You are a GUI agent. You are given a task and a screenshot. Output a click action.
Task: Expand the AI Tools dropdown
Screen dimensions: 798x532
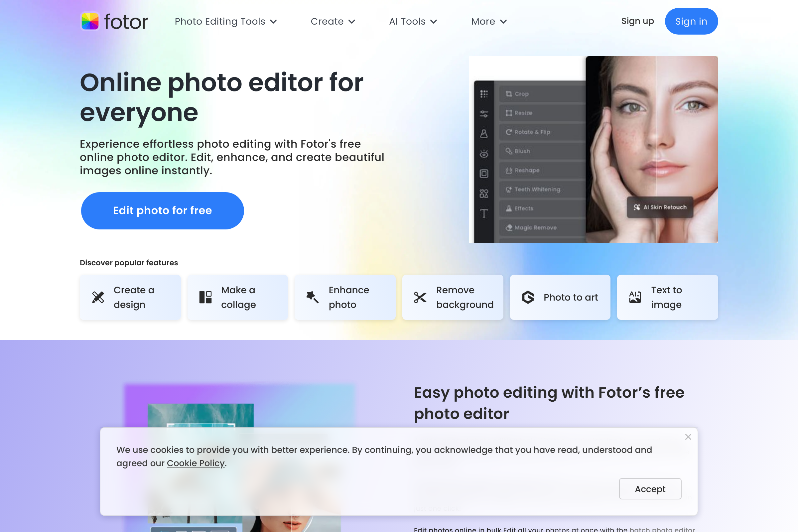[413, 21]
